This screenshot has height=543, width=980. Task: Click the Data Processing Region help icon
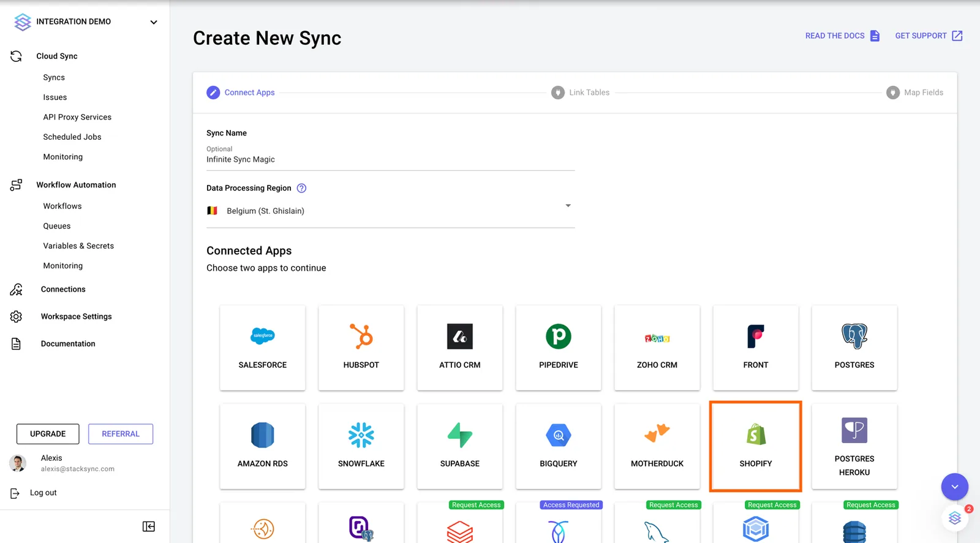tap(301, 188)
